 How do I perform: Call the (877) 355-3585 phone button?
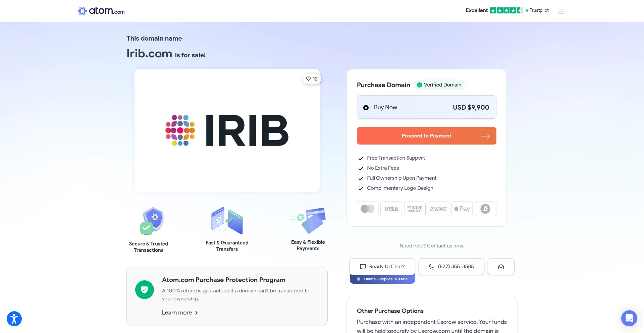coord(451,267)
